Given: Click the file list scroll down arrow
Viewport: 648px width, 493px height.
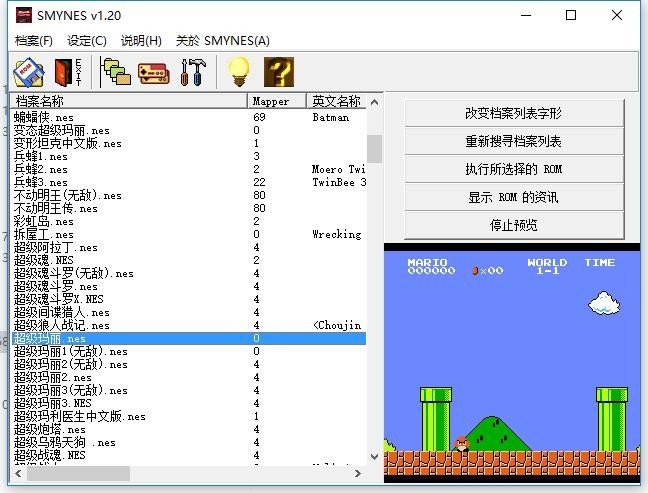Looking at the screenshot, I should point(374,457).
